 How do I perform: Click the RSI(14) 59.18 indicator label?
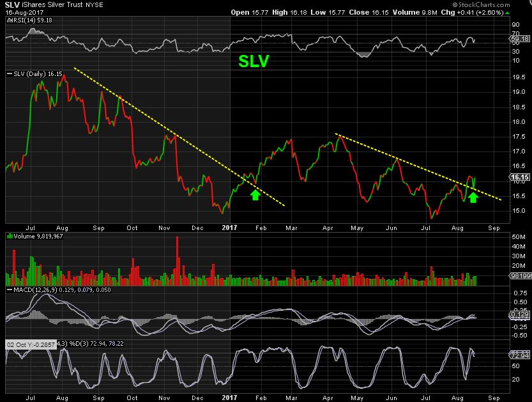30,20
